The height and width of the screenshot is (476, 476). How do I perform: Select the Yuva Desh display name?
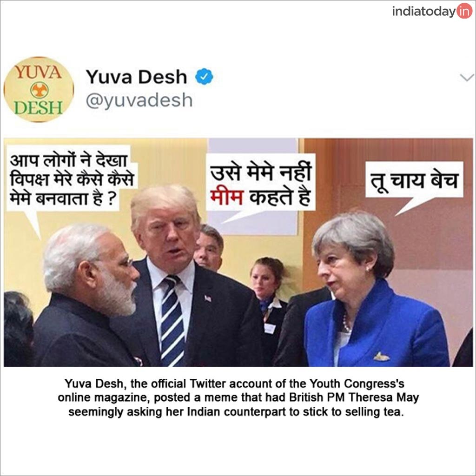point(136,77)
